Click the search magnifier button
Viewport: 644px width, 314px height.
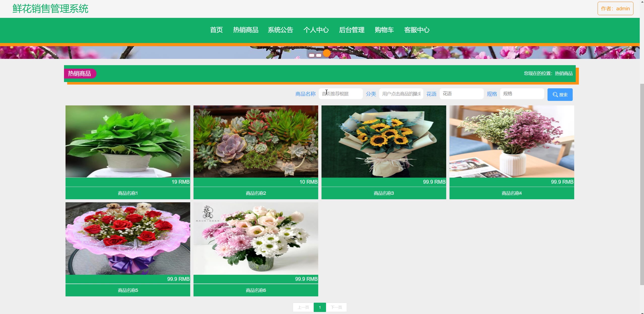pos(560,95)
